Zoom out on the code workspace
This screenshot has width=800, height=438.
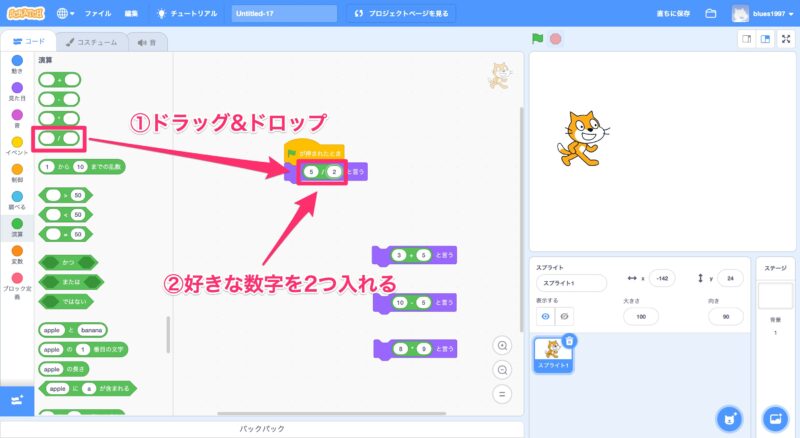[x=503, y=368]
